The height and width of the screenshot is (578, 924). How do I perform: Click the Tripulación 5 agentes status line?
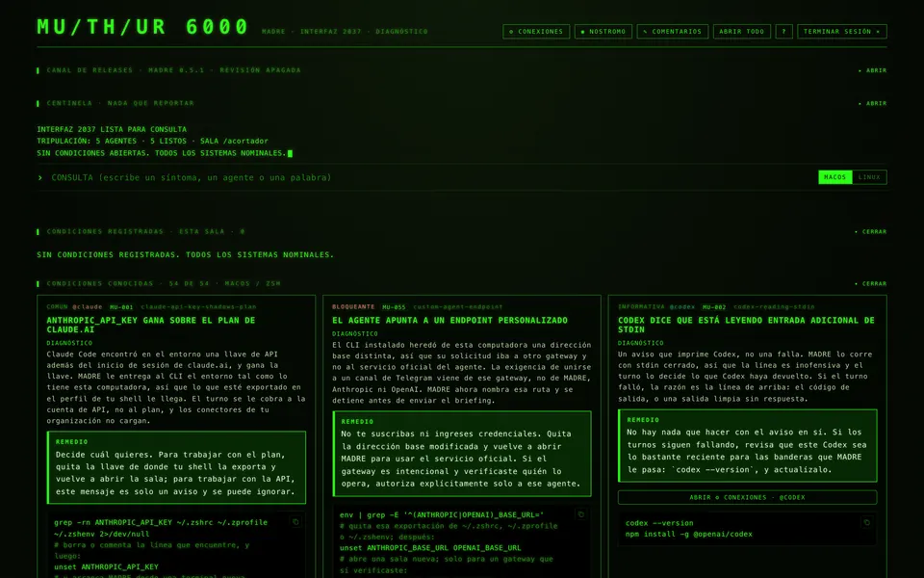click(x=153, y=141)
